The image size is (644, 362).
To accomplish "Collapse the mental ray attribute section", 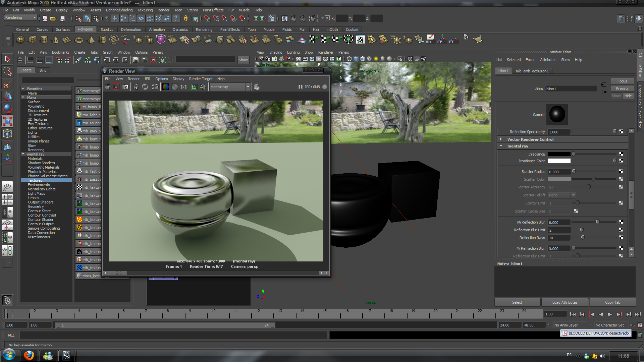I will (501, 146).
